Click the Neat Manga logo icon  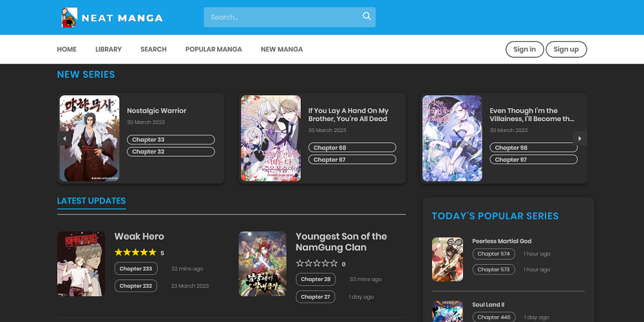[x=70, y=17]
